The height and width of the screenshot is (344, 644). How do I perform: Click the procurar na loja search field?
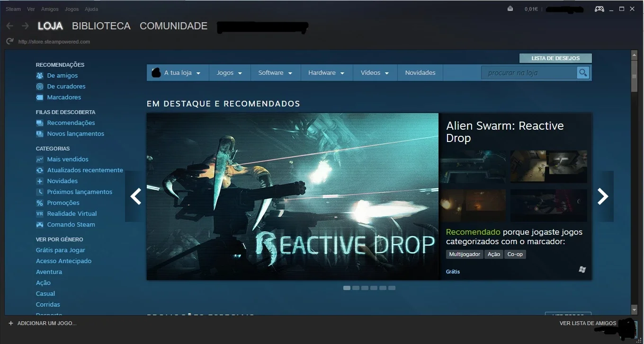coord(529,73)
